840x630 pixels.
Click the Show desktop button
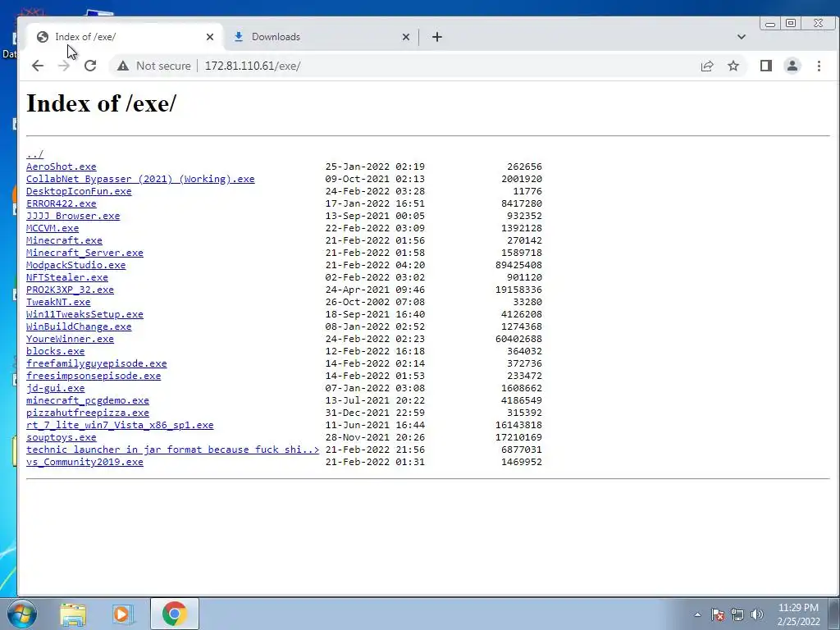pyautogui.click(x=834, y=614)
